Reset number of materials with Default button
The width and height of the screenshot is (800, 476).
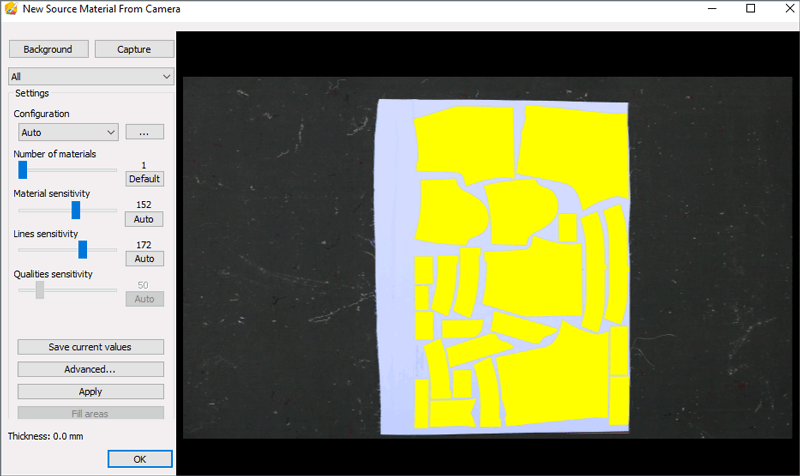[x=145, y=179]
